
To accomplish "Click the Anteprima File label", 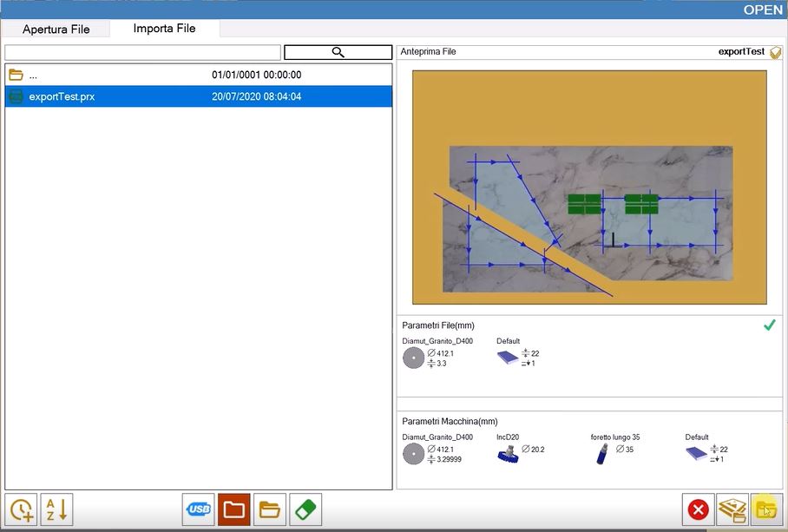I will [428, 51].
